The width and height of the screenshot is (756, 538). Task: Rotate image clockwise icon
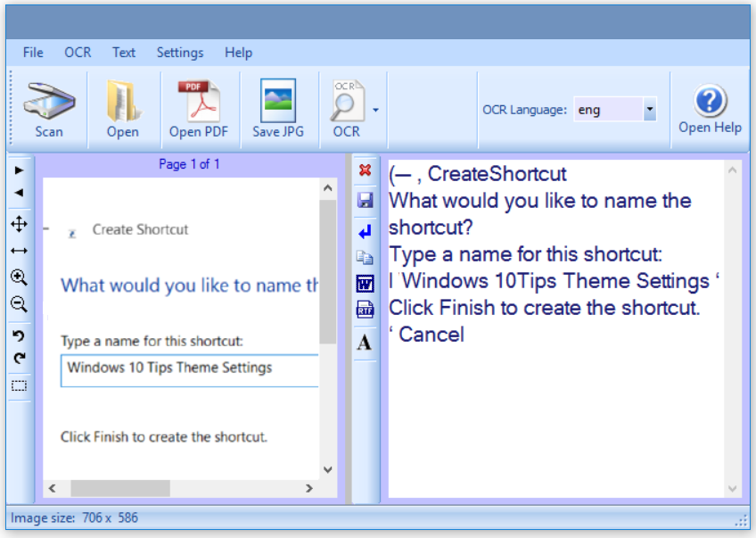(x=19, y=358)
